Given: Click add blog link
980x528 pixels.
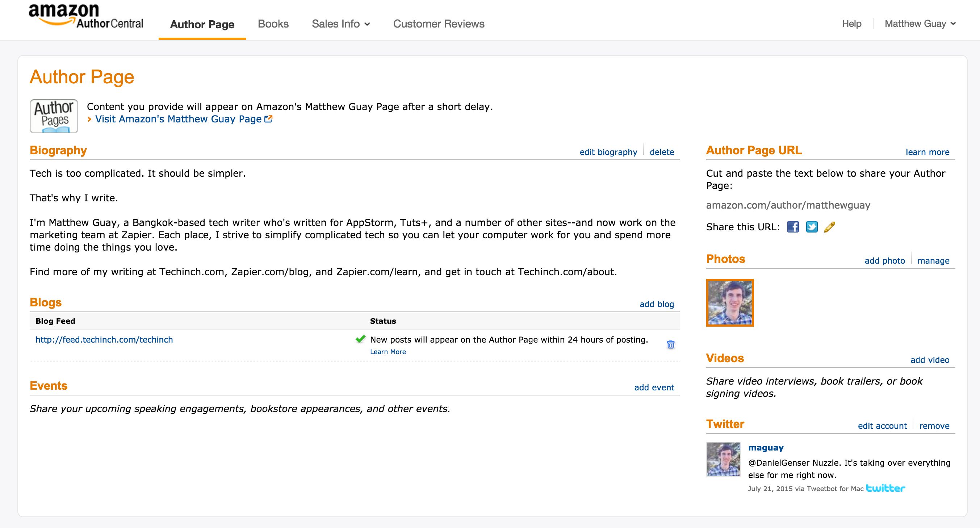Looking at the screenshot, I should click(x=657, y=304).
